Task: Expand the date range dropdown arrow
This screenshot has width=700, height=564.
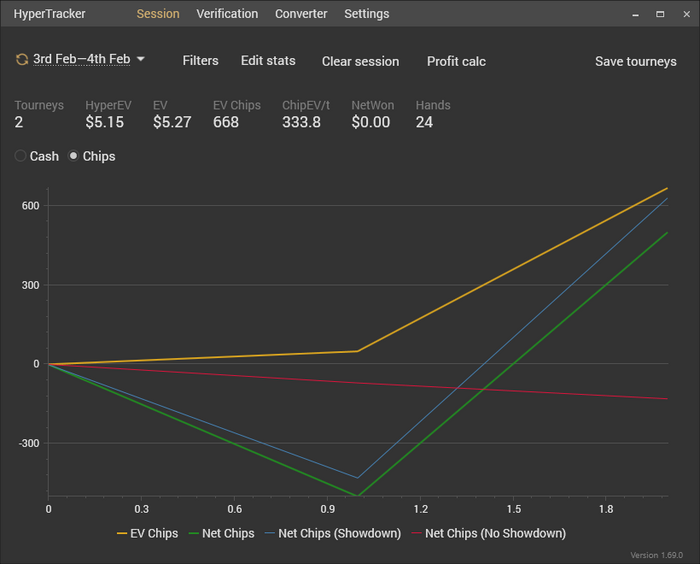Action: click(141, 59)
